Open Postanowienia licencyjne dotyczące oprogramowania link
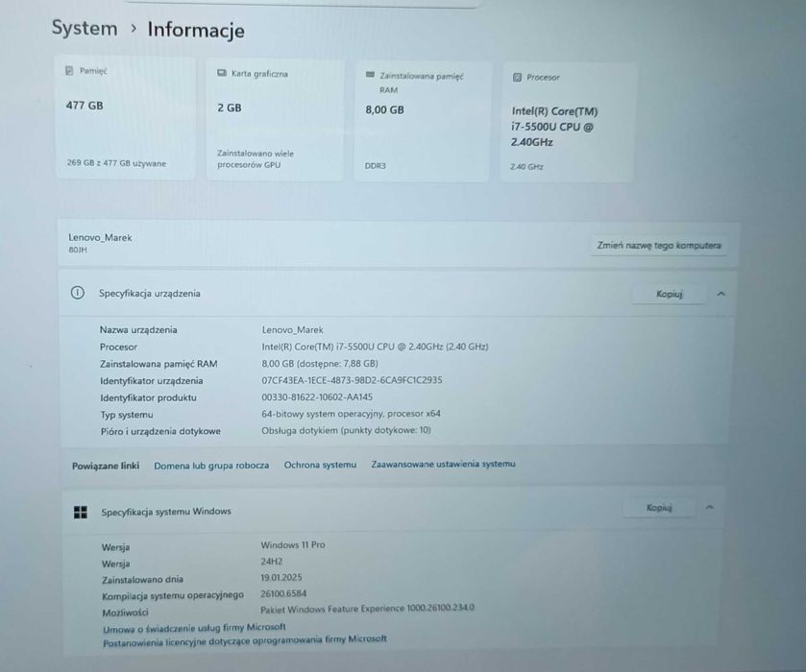Viewport: 806px width, 672px height. click(x=245, y=640)
